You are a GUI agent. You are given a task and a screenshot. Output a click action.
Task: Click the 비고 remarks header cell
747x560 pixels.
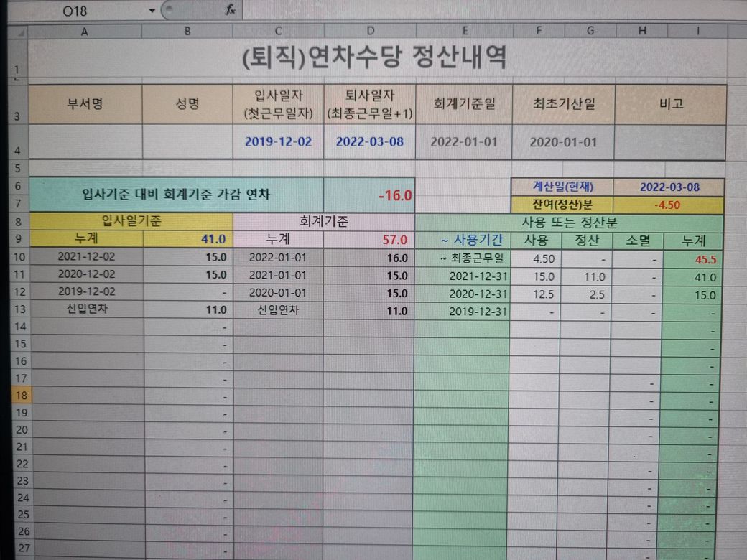click(671, 104)
